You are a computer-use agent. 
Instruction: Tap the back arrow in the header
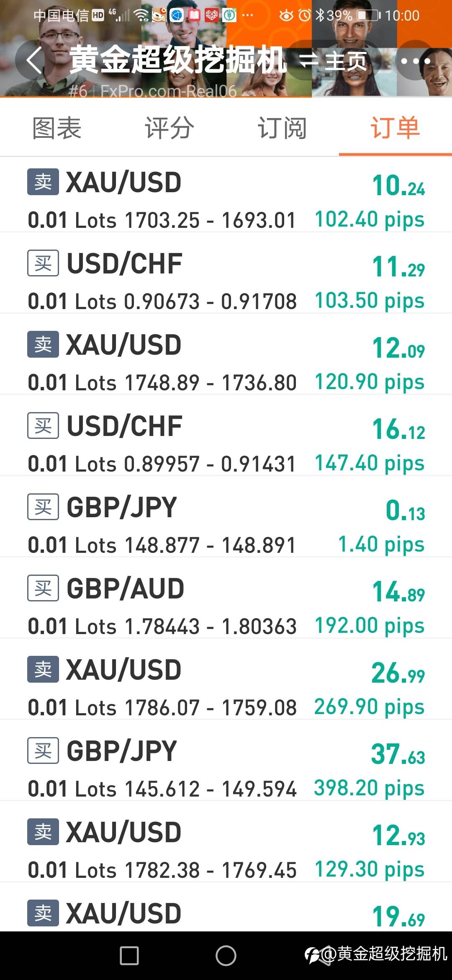tap(34, 61)
